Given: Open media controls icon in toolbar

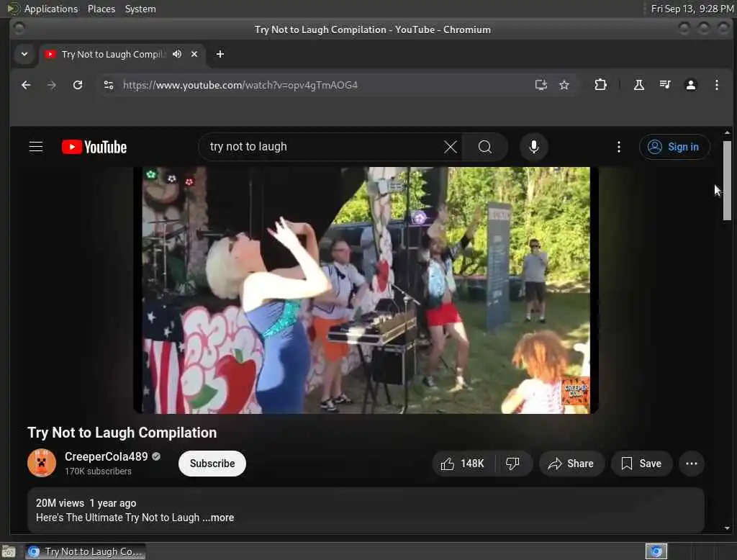Looking at the screenshot, I should click(x=665, y=85).
